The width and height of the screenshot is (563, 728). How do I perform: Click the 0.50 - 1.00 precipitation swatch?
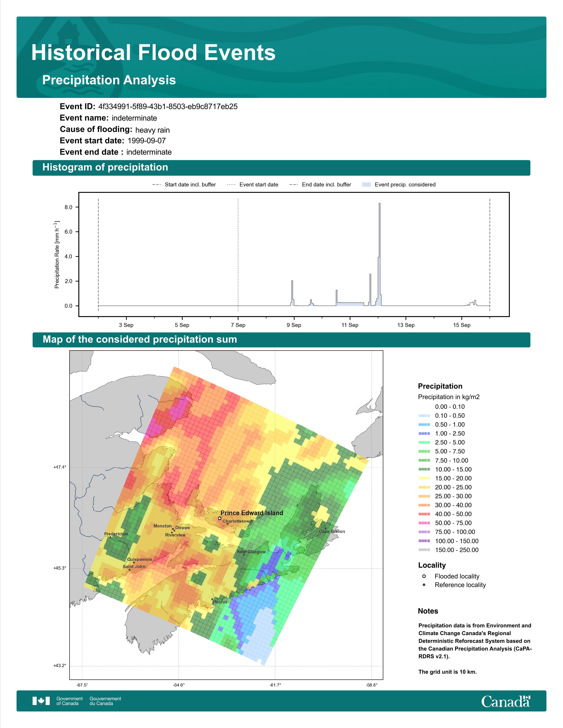[424, 425]
